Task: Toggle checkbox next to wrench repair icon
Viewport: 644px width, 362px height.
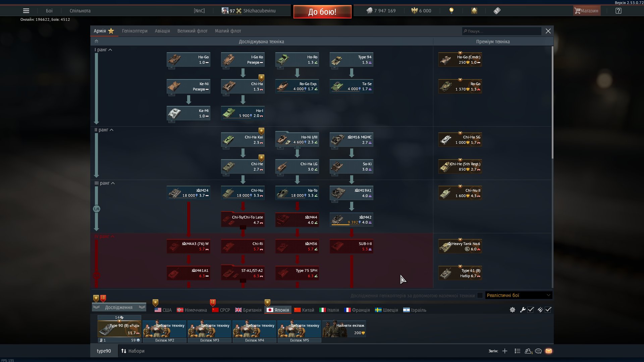Action: pyautogui.click(x=531, y=310)
